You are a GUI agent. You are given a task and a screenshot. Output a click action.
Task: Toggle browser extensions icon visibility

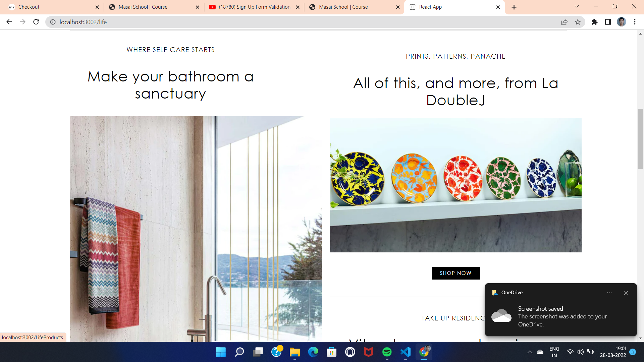[x=595, y=22]
